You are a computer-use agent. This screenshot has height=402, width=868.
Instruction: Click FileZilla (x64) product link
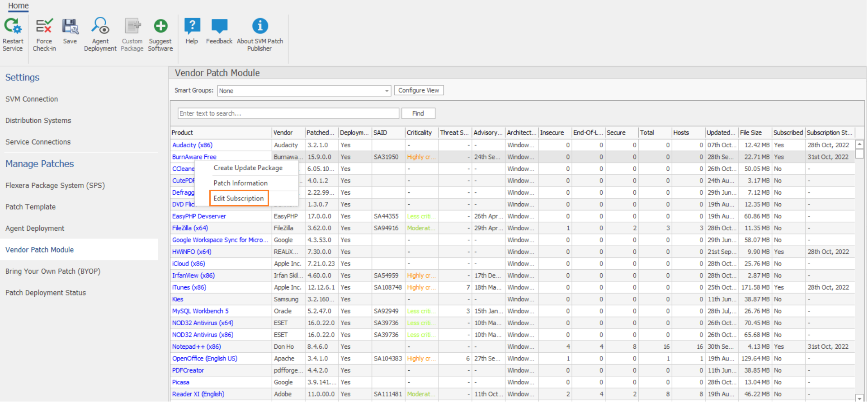click(190, 228)
